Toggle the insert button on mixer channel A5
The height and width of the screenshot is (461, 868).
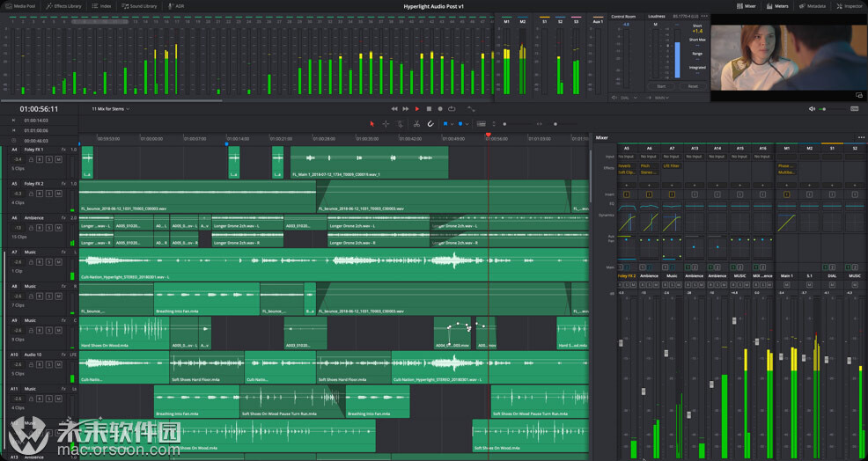626,194
